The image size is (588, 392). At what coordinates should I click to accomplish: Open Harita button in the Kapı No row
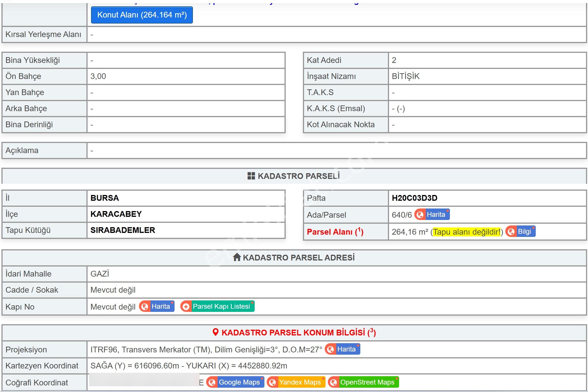pyautogui.click(x=157, y=306)
